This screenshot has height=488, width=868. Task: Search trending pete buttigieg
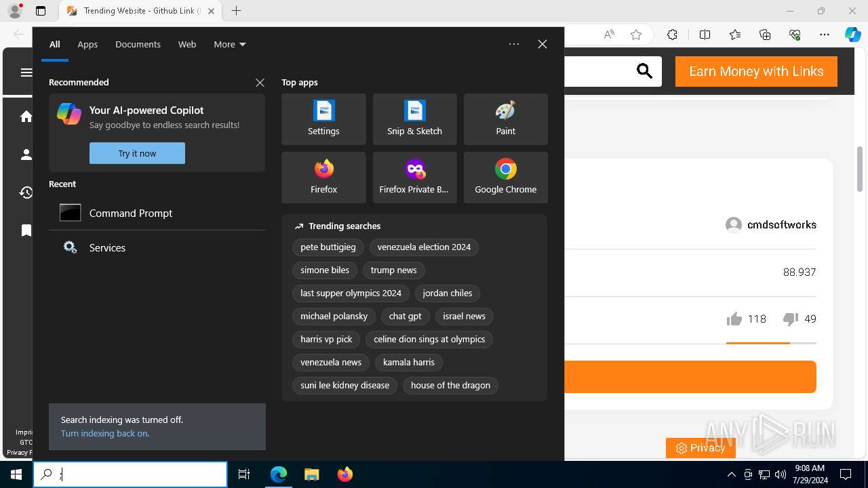328,247
